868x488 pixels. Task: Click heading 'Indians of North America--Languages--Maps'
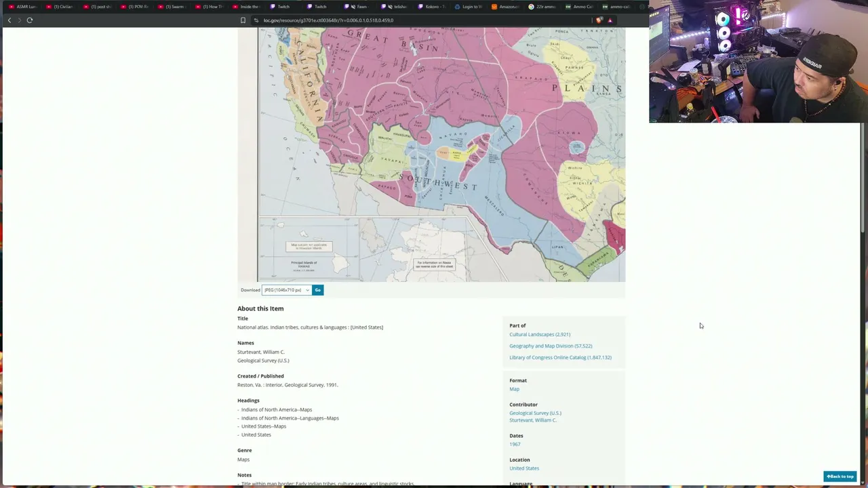tap(290, 418)
